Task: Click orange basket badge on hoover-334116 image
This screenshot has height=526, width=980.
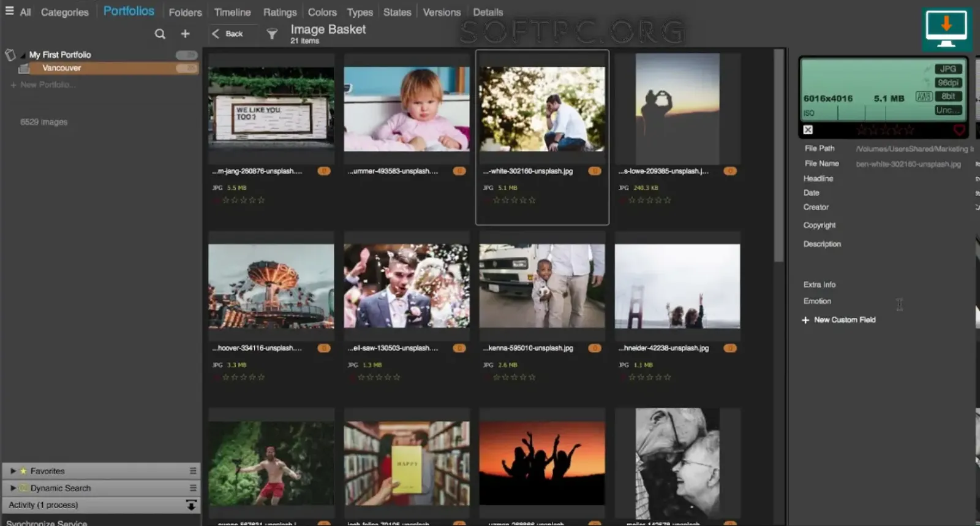Action: pyautogui.click(x=324, y=348)
